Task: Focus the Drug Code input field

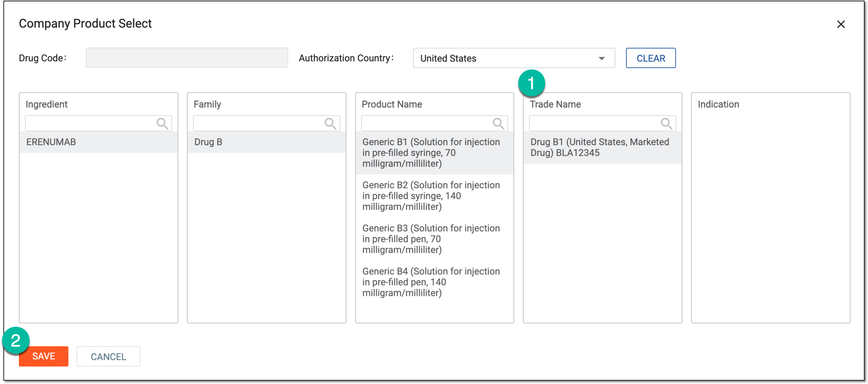Action: [187, 58]
